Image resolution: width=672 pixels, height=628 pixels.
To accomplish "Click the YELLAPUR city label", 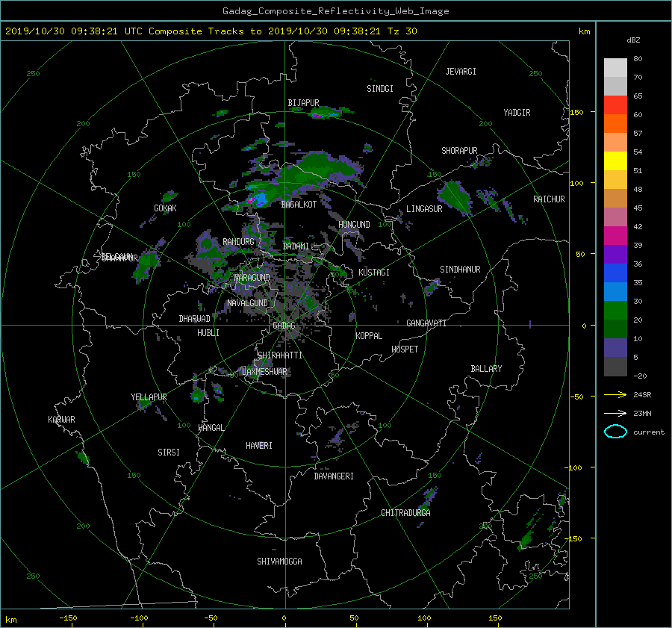I will (x=149, y=397).
